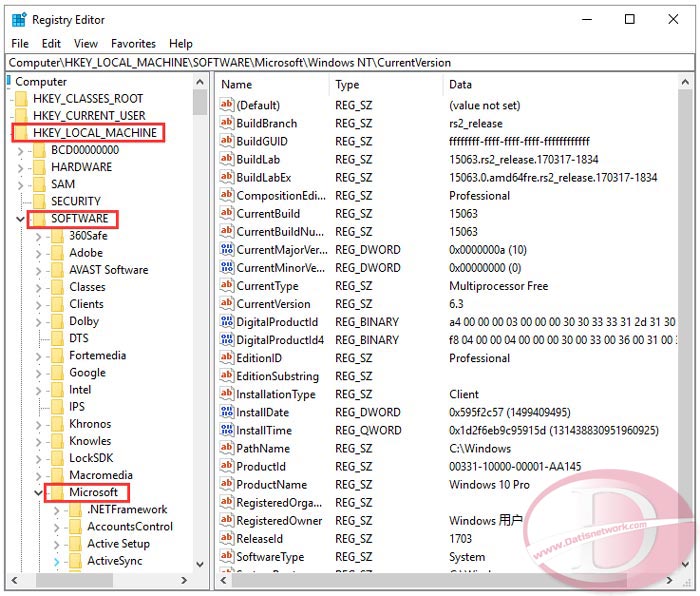Open the View menu
The height and width of the screenshot is (596, 700).
86,44
